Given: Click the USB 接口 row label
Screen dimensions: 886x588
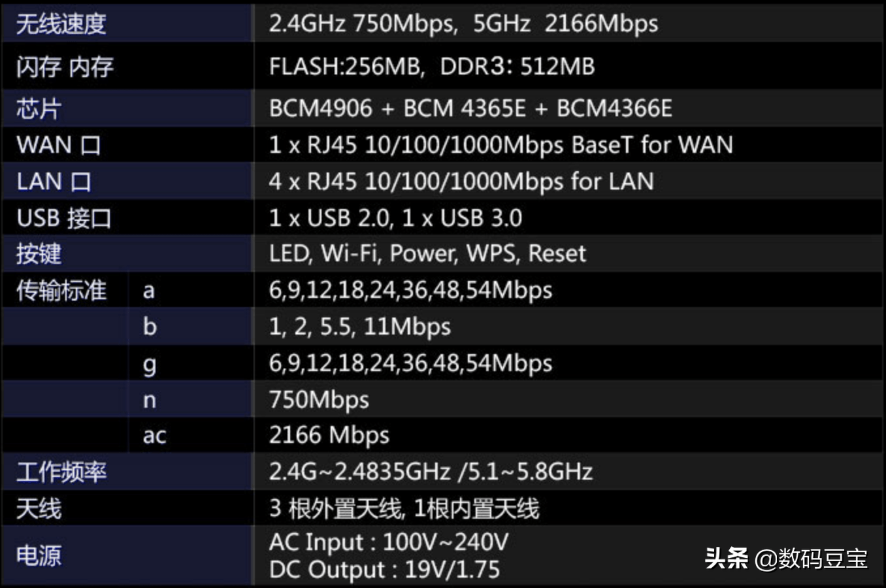Looking at the screenshot, I should (64, 218).
